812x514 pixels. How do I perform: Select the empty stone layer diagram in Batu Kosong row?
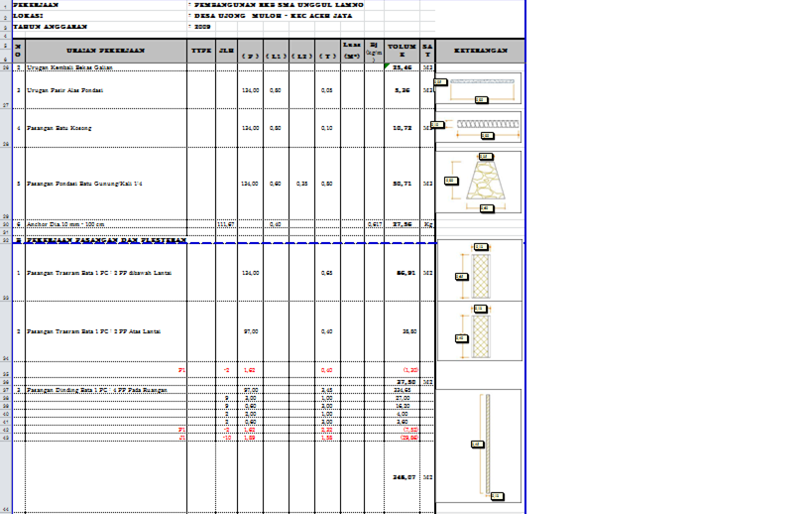[x=479, y=127]
